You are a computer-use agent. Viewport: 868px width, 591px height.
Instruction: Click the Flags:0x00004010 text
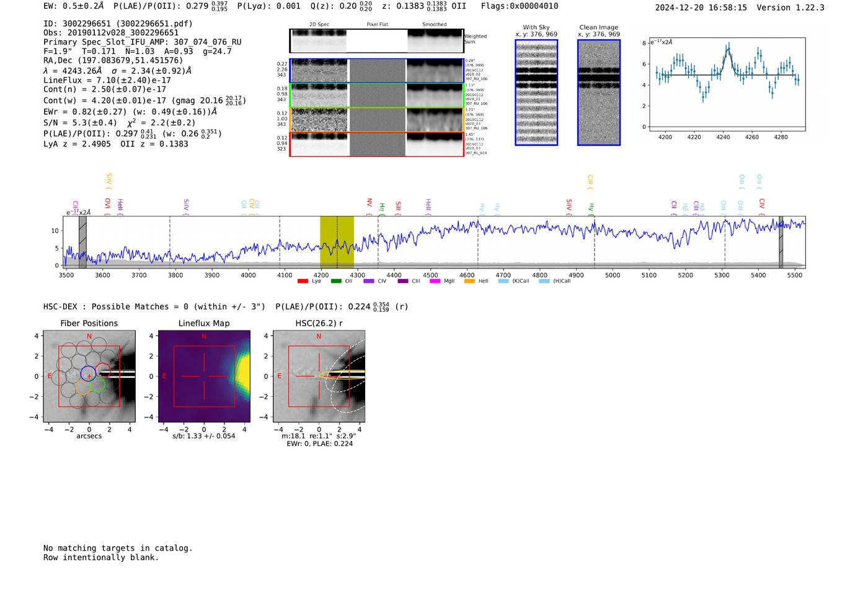click(x=520, y=6)
